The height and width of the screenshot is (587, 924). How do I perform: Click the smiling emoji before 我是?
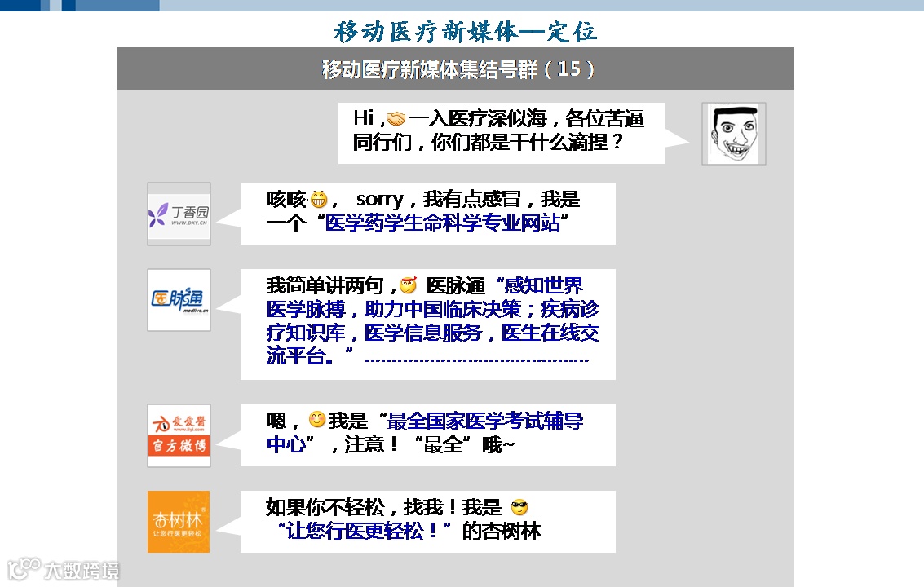pos(317,420)
